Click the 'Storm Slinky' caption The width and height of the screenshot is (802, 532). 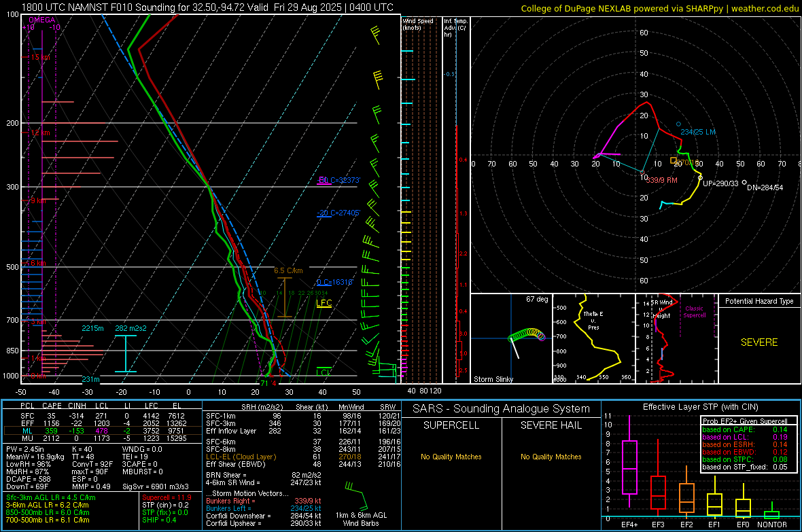[x=493, y=379]
